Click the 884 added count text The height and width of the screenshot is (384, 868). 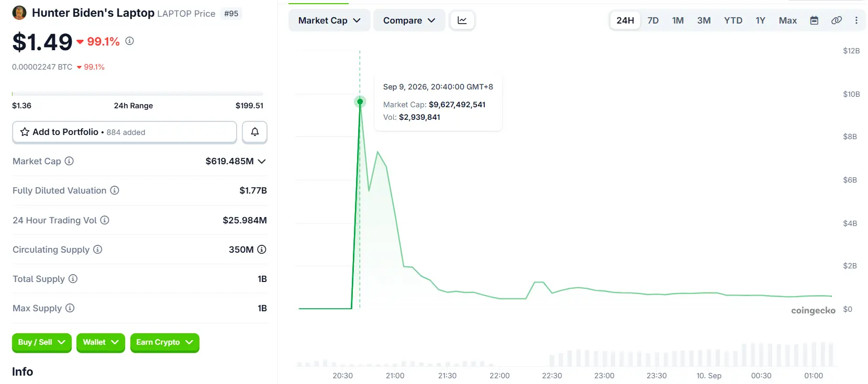pos(126,132)
